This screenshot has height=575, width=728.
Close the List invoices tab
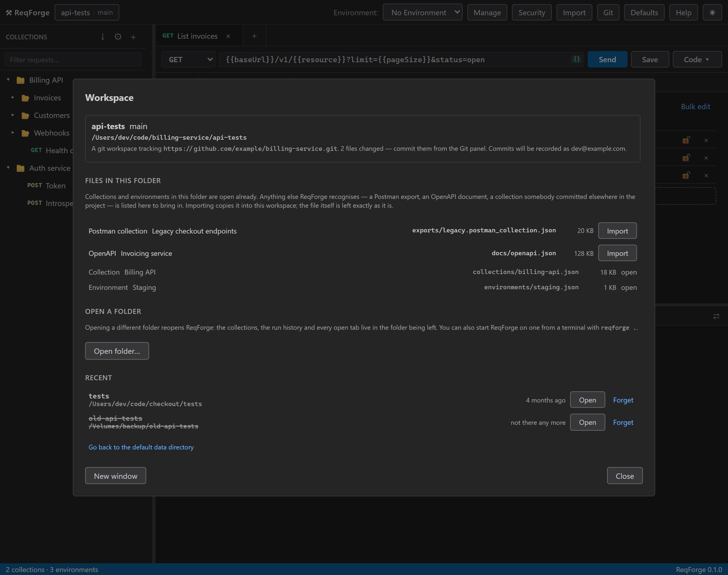coord(228,36)
